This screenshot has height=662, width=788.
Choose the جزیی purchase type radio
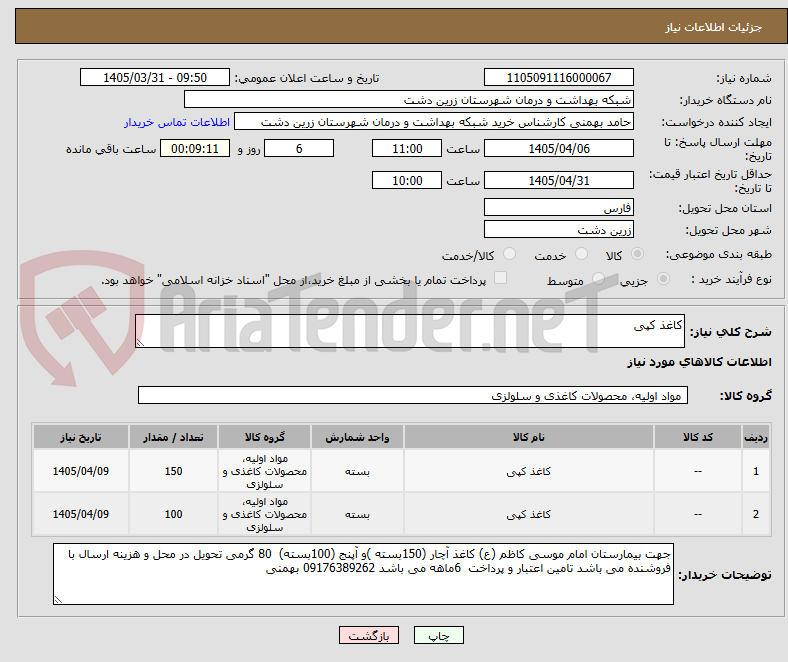click(663, 278)
